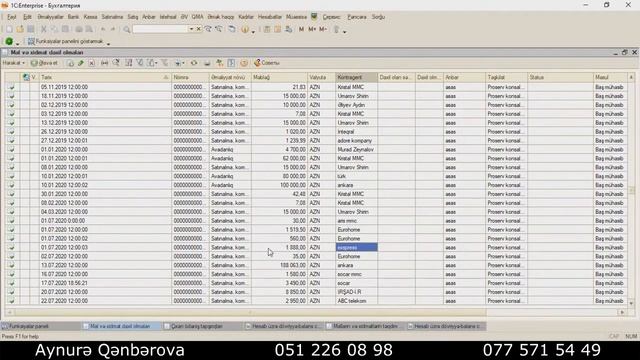This screenshot has height=360, width=640.
Task: Open the Əməliyyatlar menu
Action: coord(50,17)
